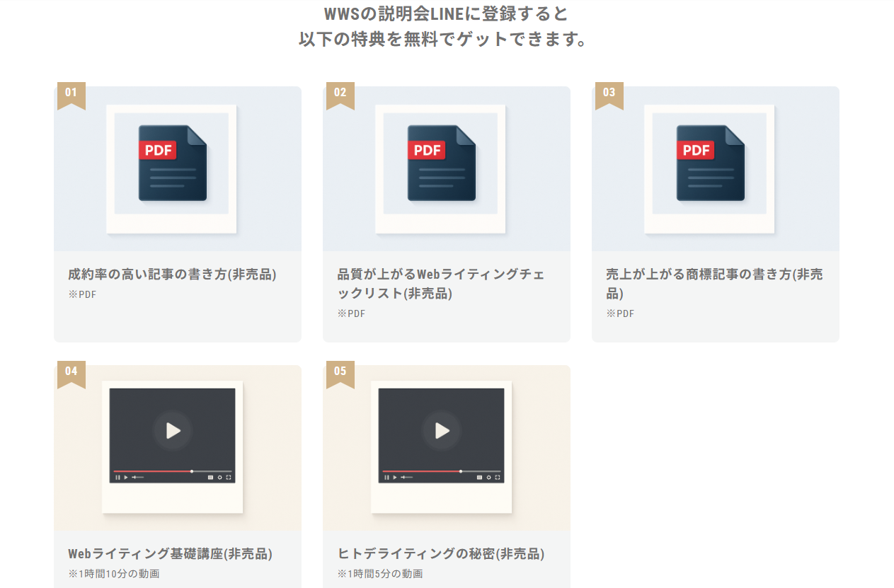Play the ヒトデライティングの秘密 video thumbnail
The height and width of the screenshot is (588, 894).
442,430
